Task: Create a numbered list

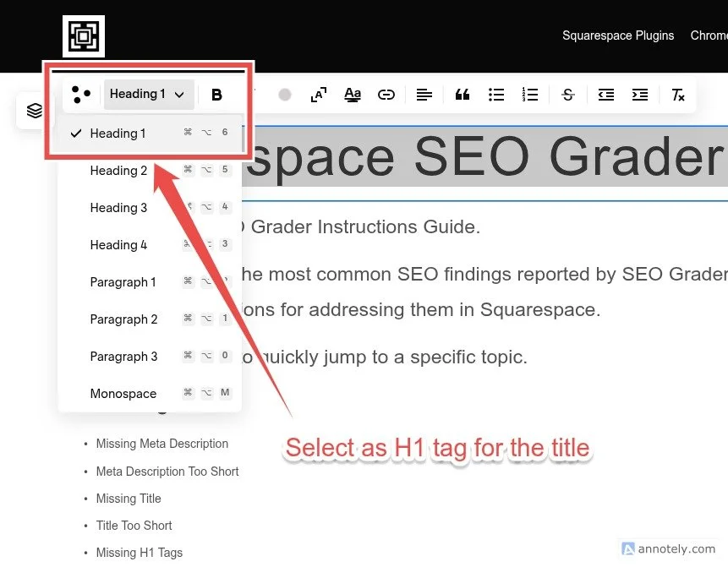Action: [530, 95]
